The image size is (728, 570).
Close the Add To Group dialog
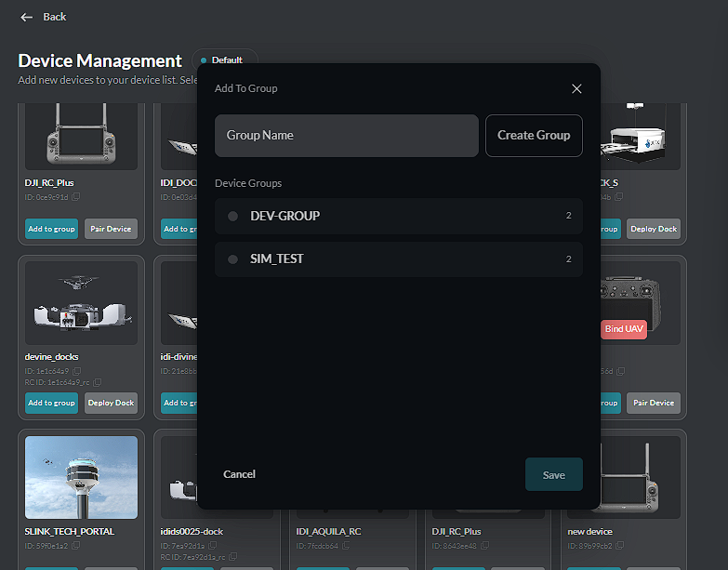(x=576, y=88)
